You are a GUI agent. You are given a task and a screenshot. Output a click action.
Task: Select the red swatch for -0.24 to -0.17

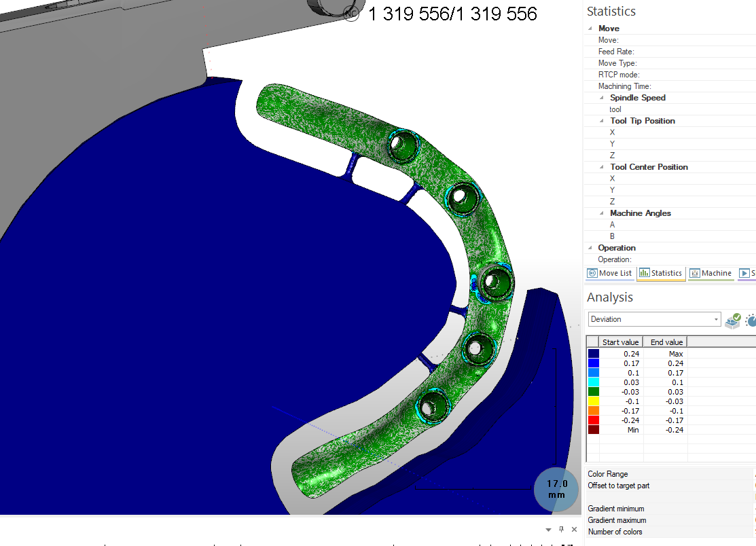pos(594,420)
